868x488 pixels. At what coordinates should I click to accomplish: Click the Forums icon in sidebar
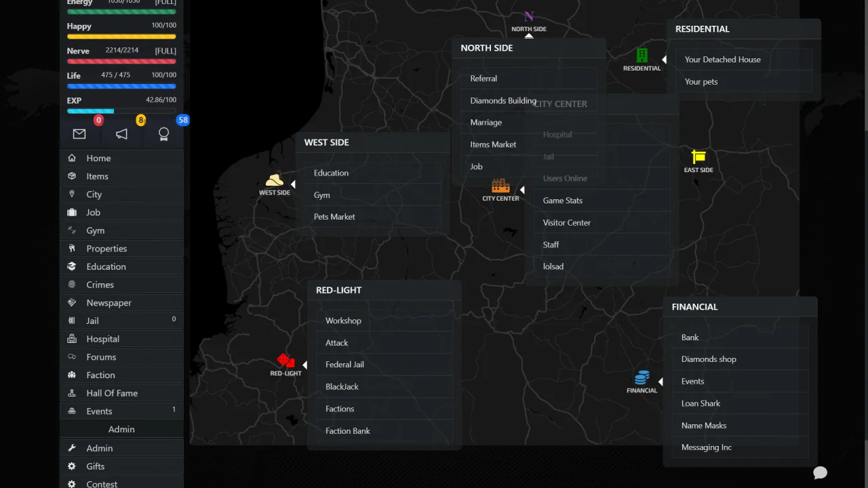[72, 357]
